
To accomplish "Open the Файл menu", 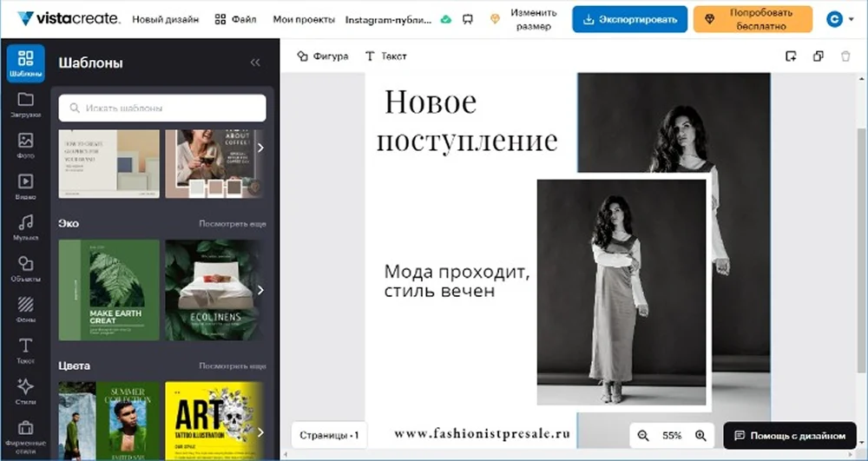I will [236, 19].
